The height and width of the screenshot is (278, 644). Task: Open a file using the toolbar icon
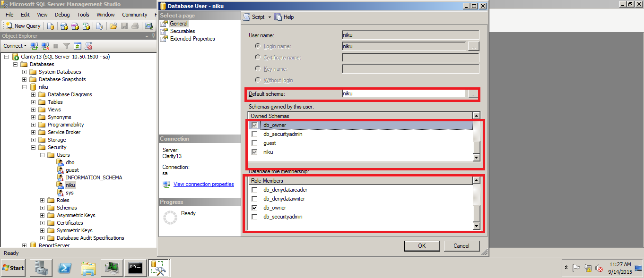[x=113, y=26]
